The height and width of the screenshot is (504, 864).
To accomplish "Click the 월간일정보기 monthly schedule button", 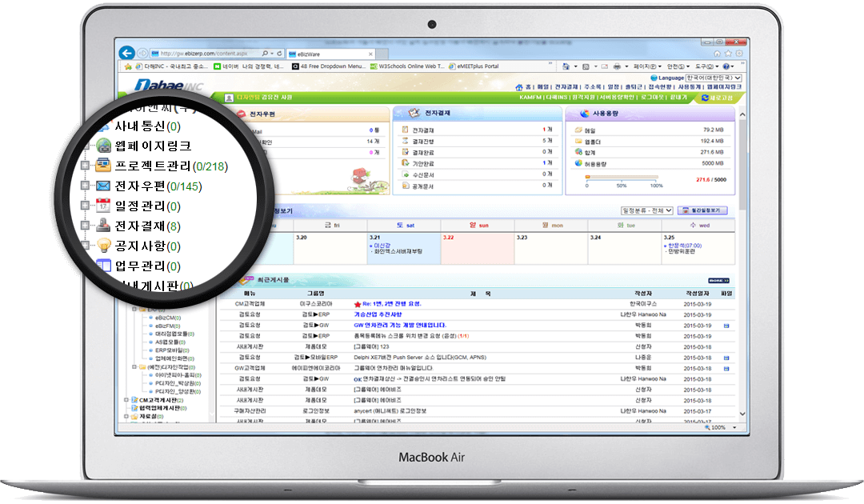I will 702,210.
